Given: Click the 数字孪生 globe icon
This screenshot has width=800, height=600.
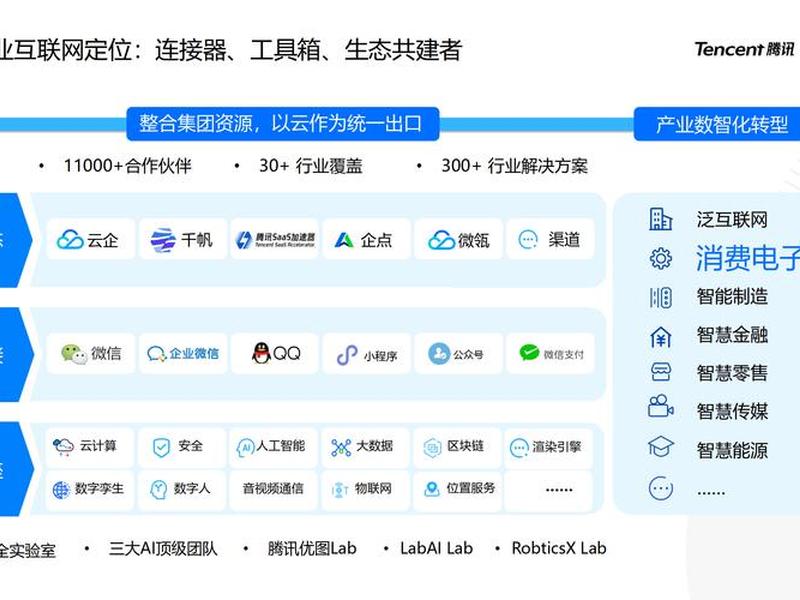Looking at the screenshot, I should [61, 490].
